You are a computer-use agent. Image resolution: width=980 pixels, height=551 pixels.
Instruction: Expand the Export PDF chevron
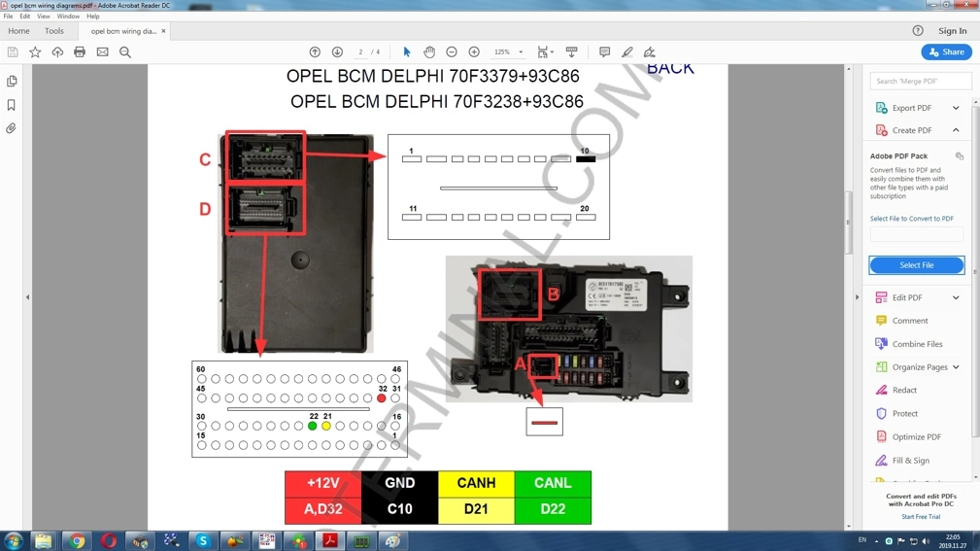[x=956, y=108]
